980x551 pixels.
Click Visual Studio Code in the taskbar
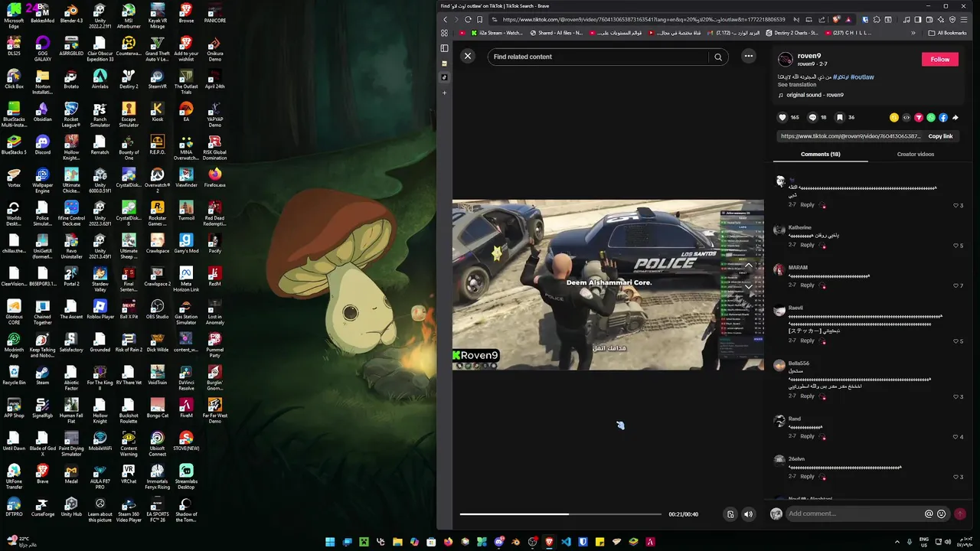[x=566, y=542]
